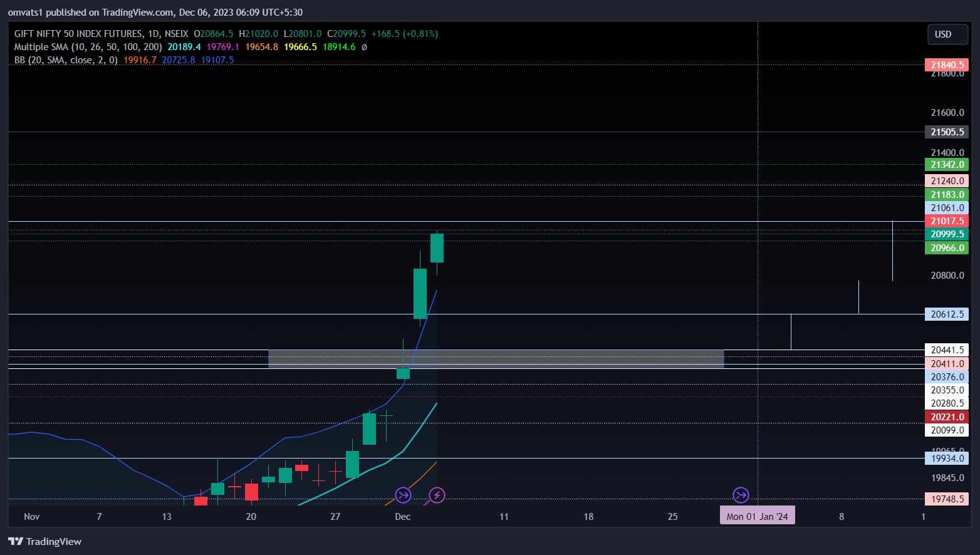Click the 20376.0 price label

[x=947, y=377]
